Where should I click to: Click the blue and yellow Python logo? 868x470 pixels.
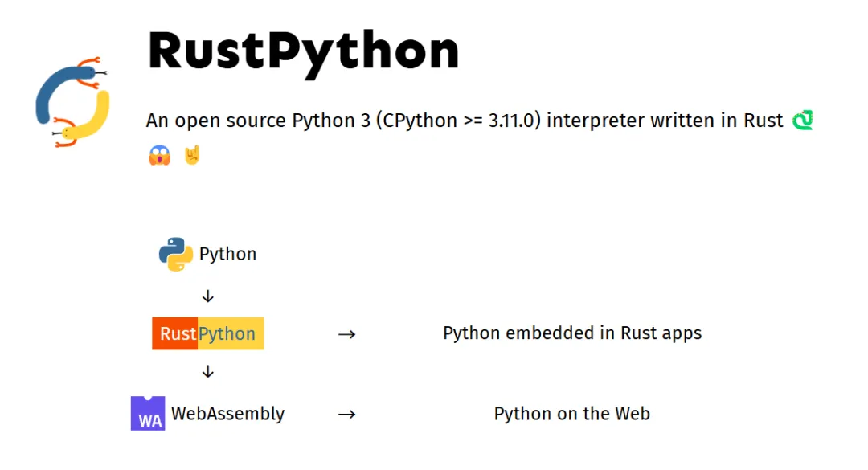pos(175,254)
